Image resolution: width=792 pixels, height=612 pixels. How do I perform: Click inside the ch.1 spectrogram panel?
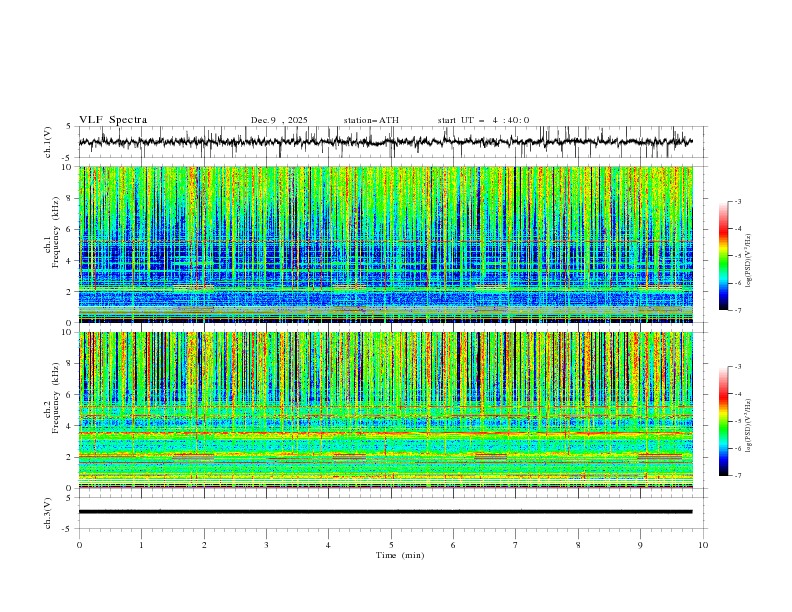390,244
